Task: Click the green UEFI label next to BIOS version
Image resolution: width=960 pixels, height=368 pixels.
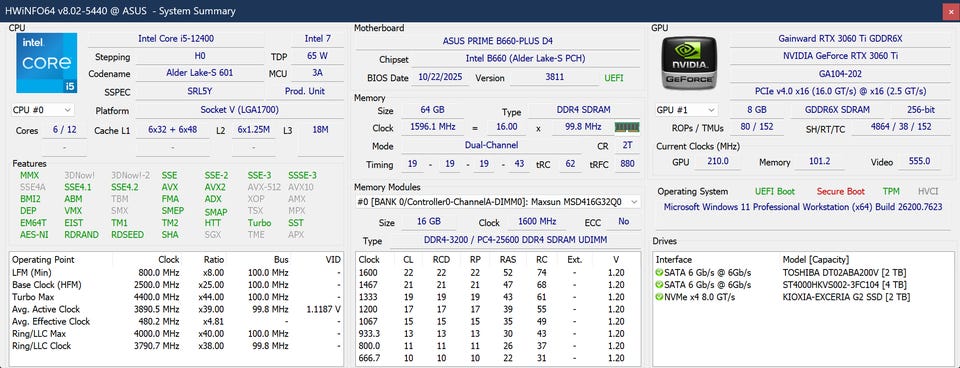Action: coord(614,78)
